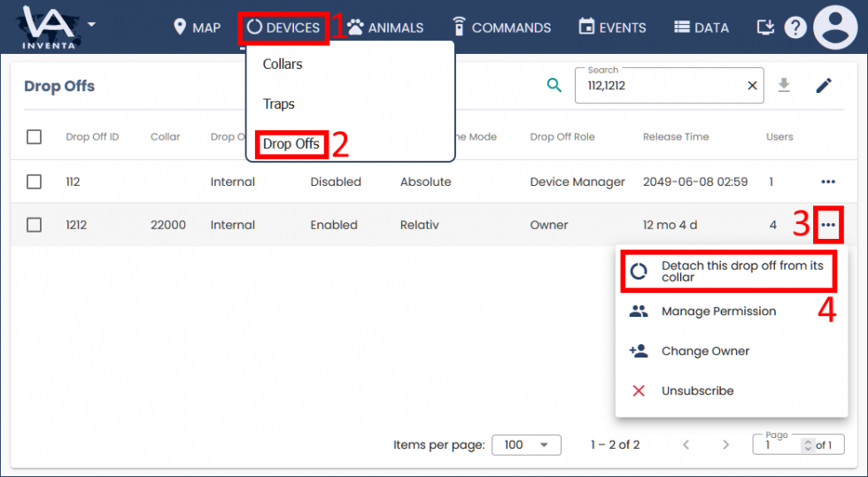
Task: Click the download icon beside the search box
Action: pyautogui.click(x=783, y=85)
